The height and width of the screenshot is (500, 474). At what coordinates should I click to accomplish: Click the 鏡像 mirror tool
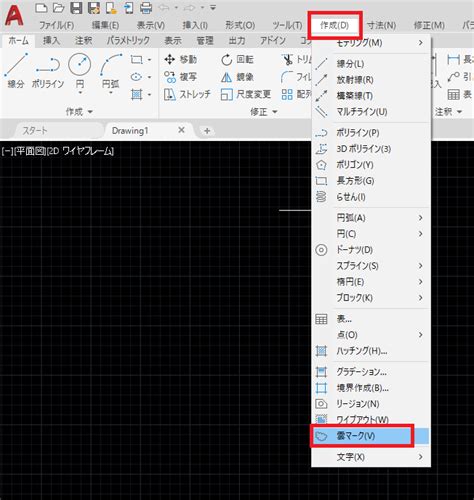pyautogui.click(x=237, y=77)
